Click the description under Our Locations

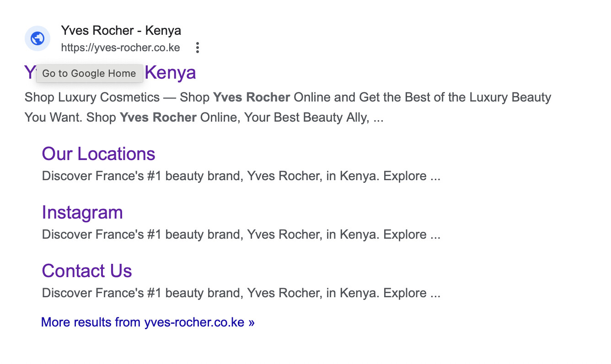click(x=241, y=176)
